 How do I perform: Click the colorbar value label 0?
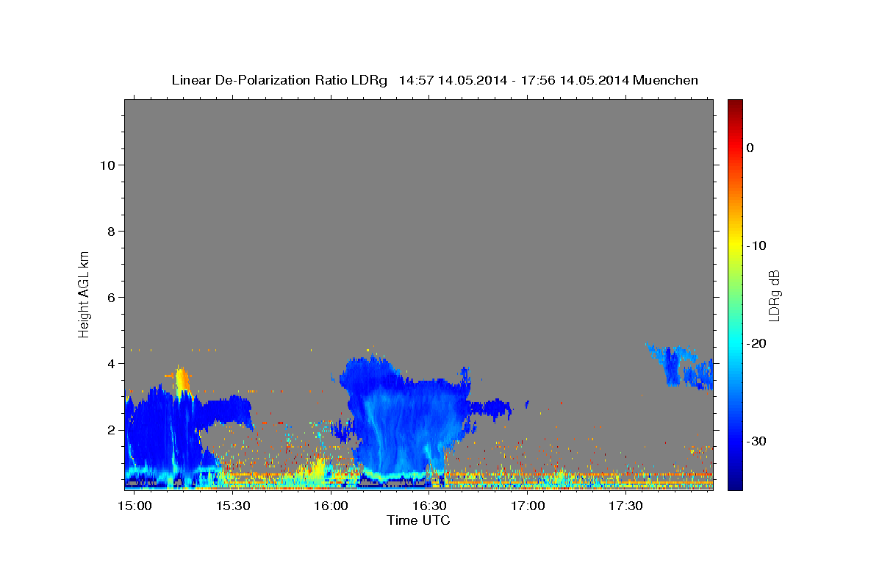750,148
